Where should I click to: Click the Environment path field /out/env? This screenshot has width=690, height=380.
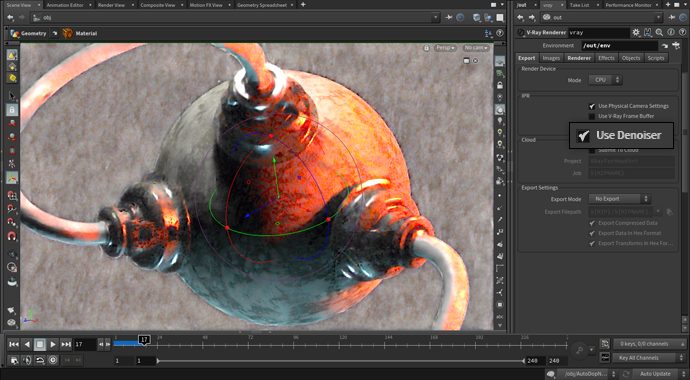(x=619, y=46)
